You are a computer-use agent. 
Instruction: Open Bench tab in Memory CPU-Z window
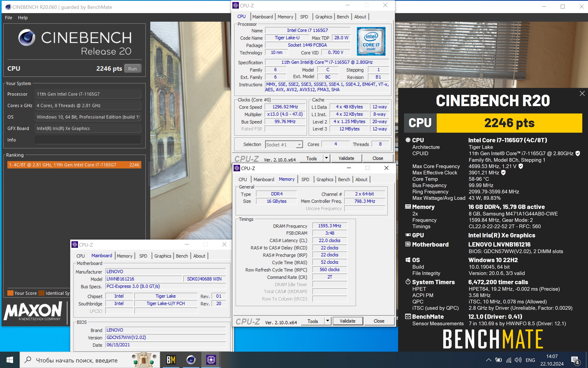pos(344,179)
